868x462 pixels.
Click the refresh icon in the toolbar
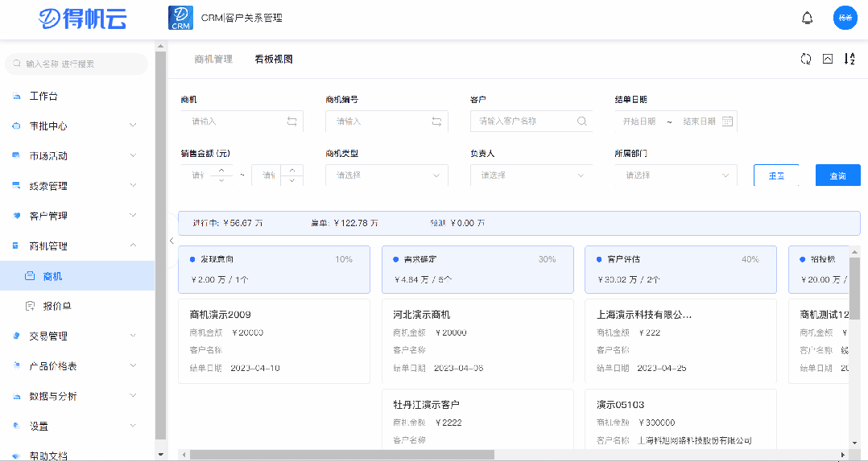[x=805, y=59]
